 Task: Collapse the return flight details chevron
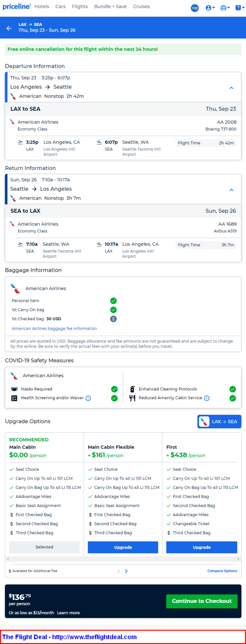(x=231, y=190)
